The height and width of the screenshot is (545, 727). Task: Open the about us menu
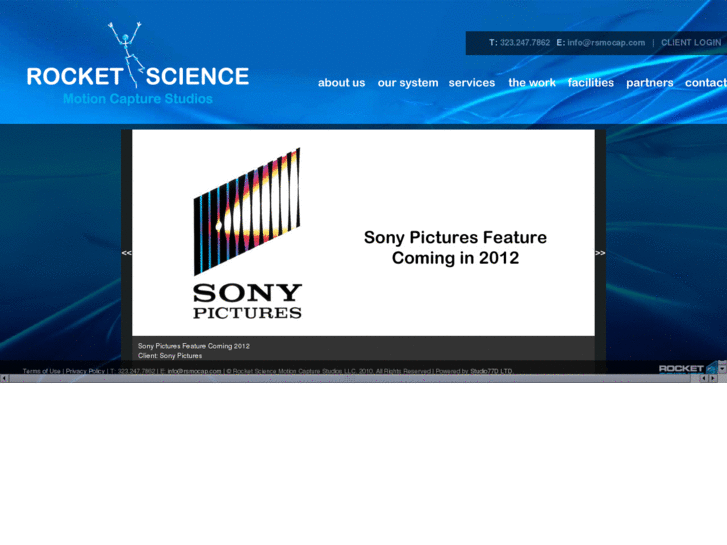pyautogui.click(x=341, y=83)
